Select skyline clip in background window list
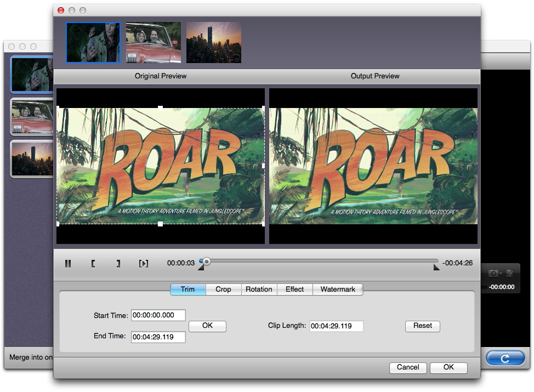 point(32,159)
